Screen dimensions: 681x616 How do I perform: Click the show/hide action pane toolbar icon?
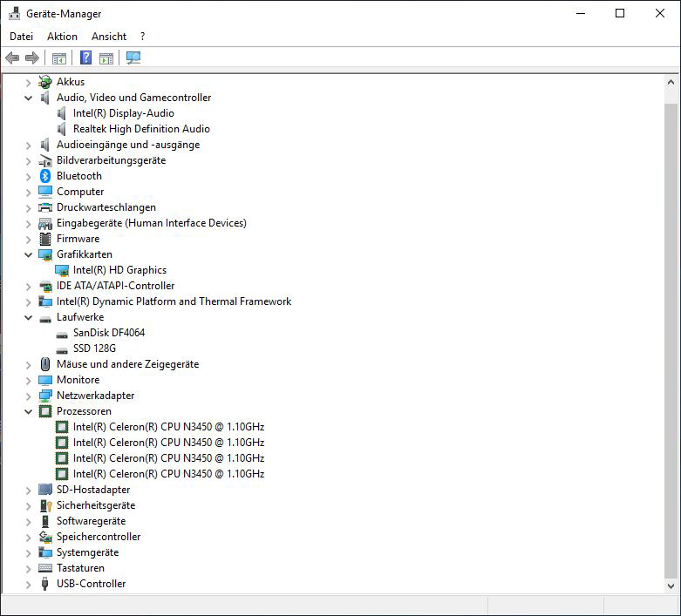(x=106, y=58)
